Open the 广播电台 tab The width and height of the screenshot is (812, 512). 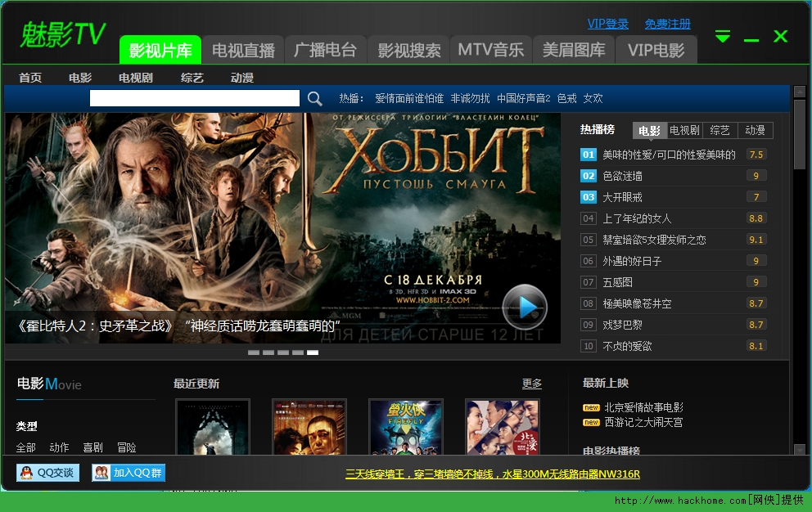pos(325,50)
